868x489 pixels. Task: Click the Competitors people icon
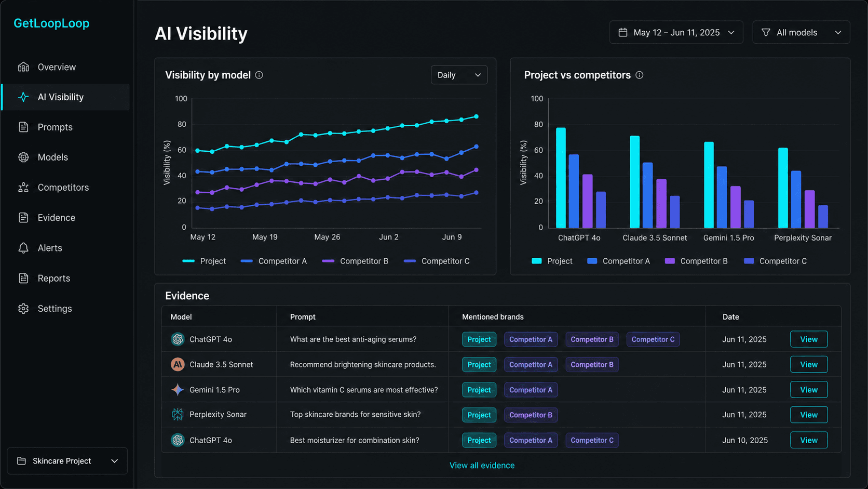coord(23,188)
